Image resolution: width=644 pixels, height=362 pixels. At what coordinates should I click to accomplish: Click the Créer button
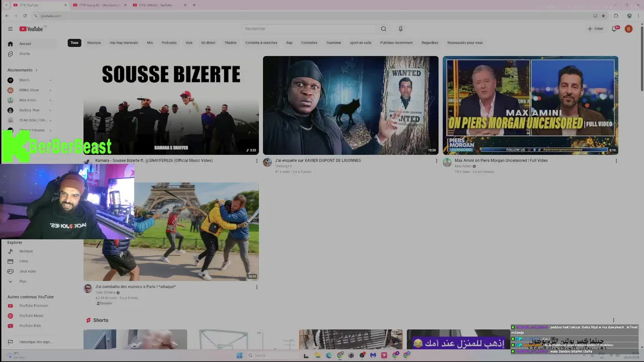595,29
